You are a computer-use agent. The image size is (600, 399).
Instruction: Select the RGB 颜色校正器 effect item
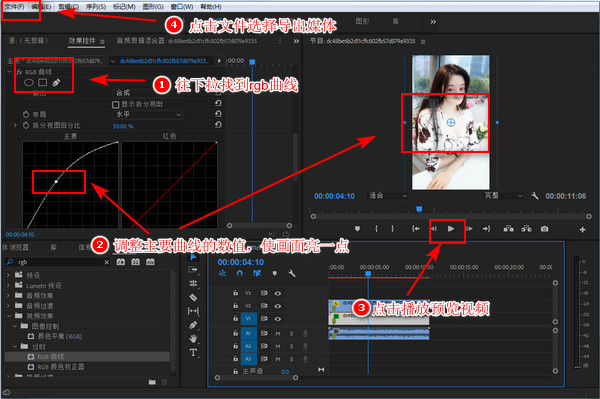(60, 367)
